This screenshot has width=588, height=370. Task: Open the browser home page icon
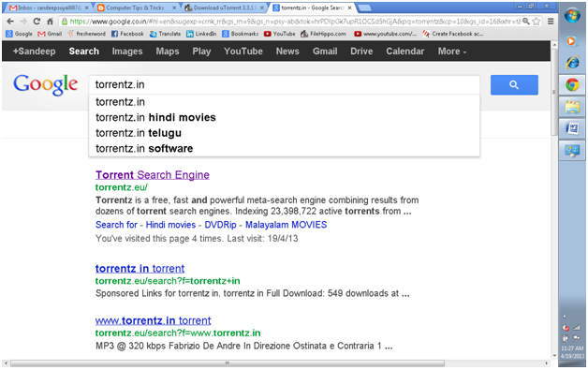[x=50, y=22]
